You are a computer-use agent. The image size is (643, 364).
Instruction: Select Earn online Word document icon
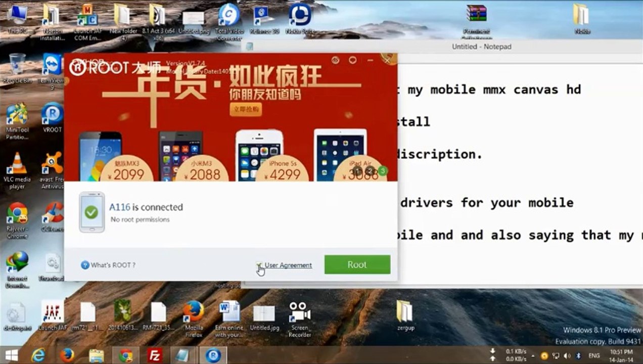(229, 319)
